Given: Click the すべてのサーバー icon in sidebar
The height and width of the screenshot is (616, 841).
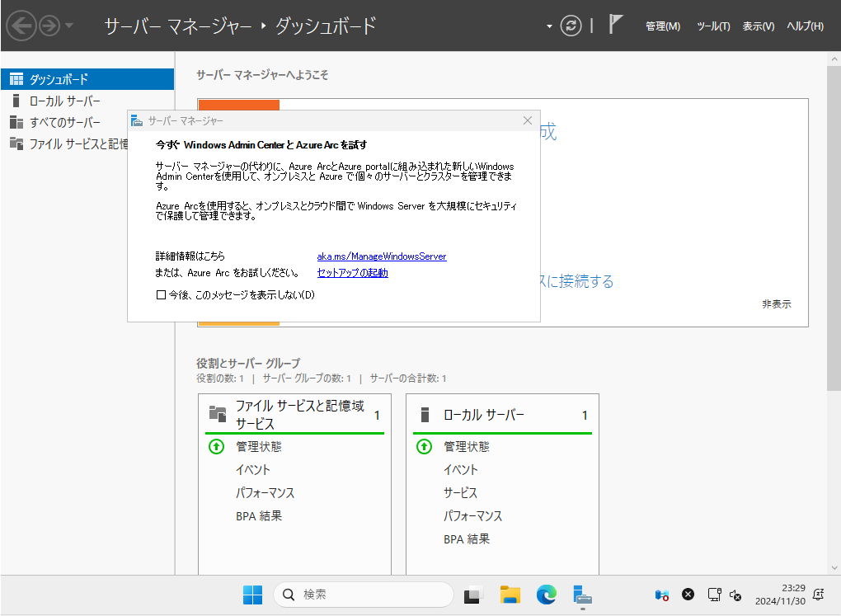Looking at the screenshot, I should 16,122.
